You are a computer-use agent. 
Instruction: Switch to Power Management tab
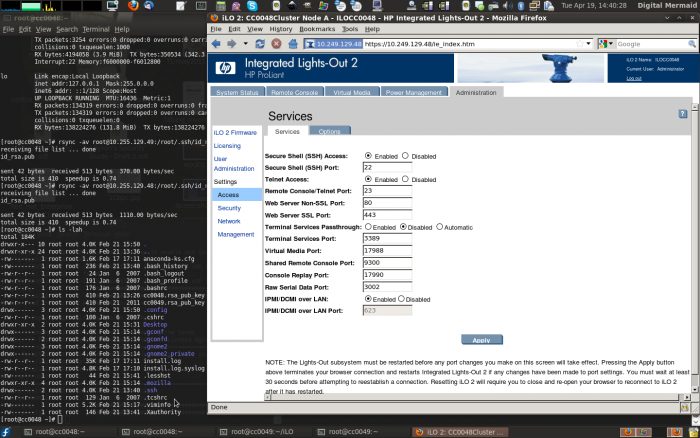[414, 92]
